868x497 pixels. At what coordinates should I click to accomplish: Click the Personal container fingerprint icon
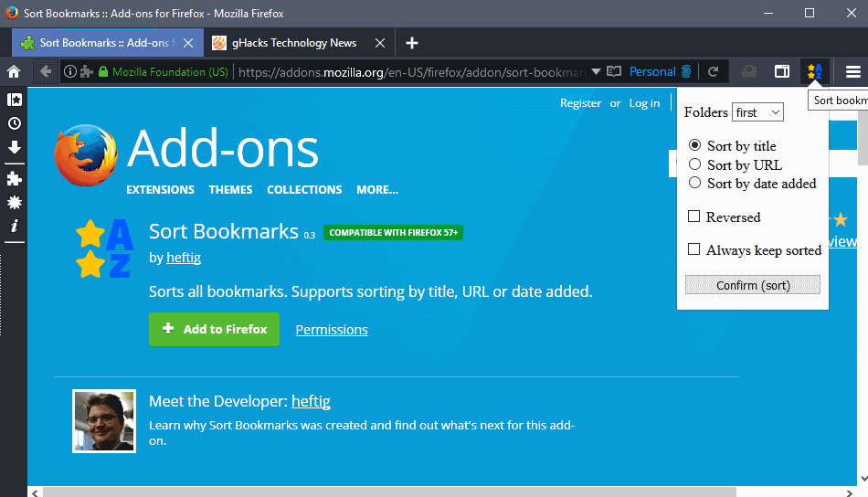(686, 71)
